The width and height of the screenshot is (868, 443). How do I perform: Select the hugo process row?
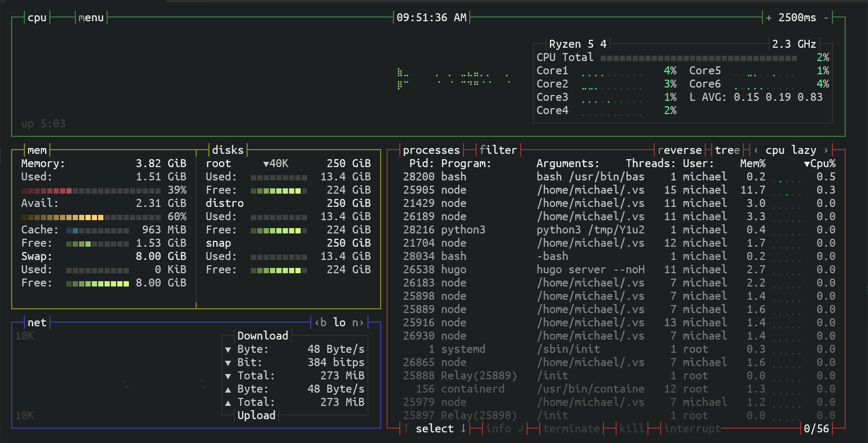coord(530,270)
